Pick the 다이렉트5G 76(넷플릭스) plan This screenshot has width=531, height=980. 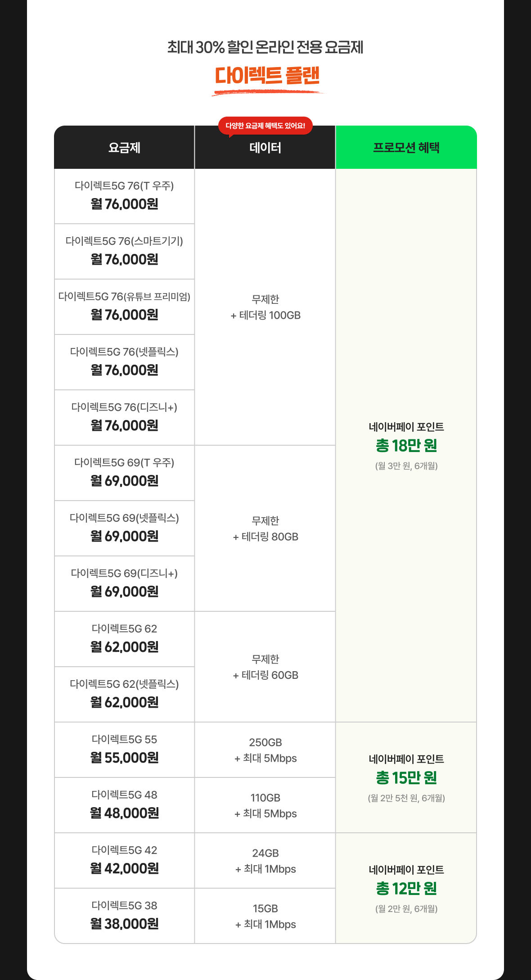click(x=124, y=362)
